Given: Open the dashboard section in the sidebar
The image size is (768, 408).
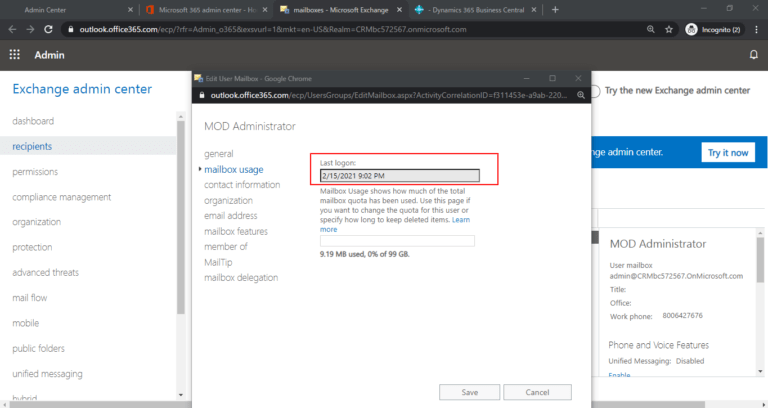Looking at the screenshot, I should point(33,121).
